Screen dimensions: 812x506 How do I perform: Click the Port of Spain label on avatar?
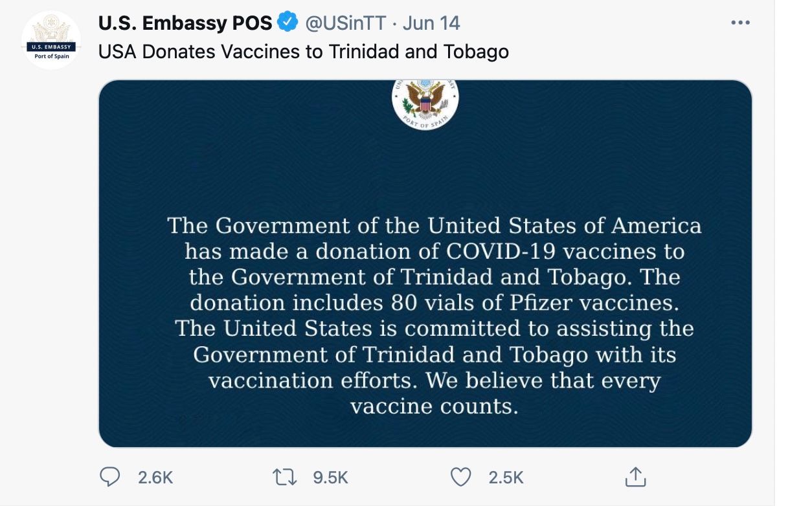click(x=51, y=57)
